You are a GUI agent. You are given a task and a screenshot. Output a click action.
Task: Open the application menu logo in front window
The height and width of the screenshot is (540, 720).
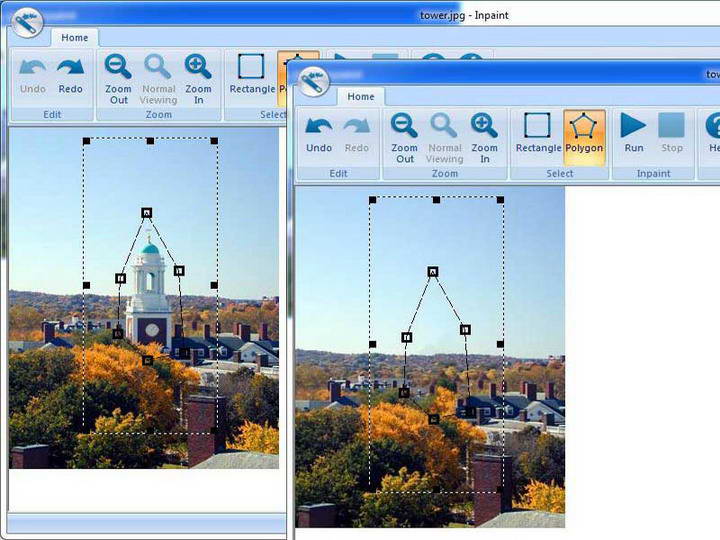click(x=314, y=80)
